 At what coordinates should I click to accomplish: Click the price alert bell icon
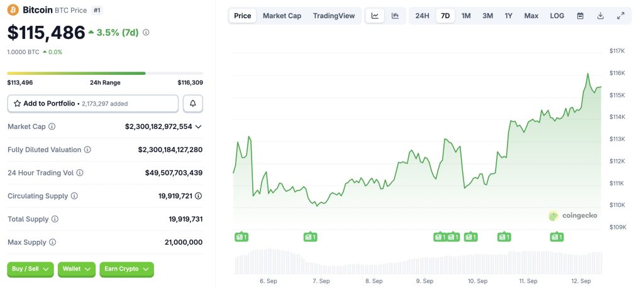[x=193, y=103]
